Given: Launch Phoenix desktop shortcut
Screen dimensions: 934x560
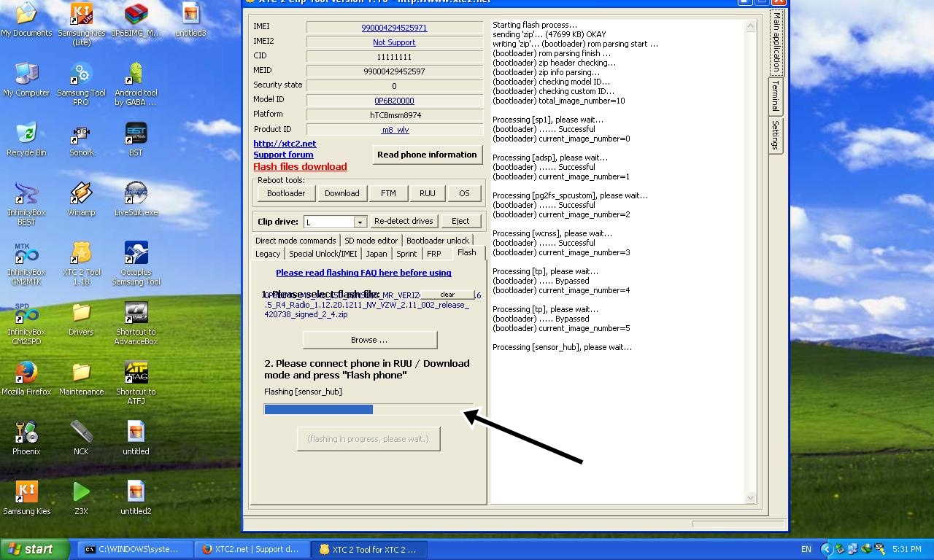Looking at the screenshot, I should tap(26, 437).
